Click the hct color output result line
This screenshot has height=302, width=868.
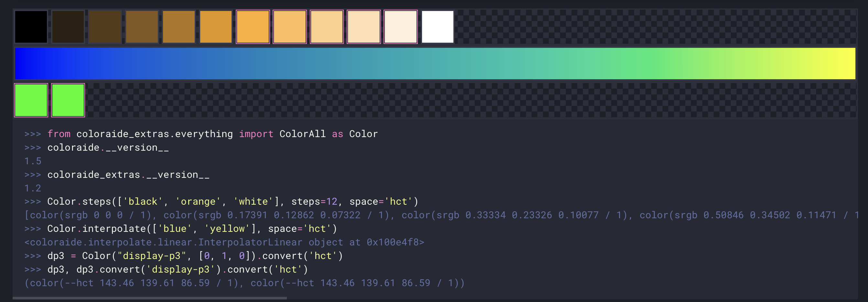point(244,283)
